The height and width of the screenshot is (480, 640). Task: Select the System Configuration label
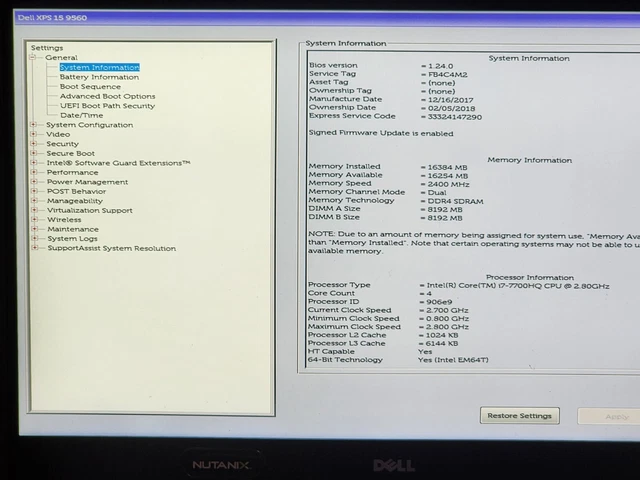tap(89, 124)
